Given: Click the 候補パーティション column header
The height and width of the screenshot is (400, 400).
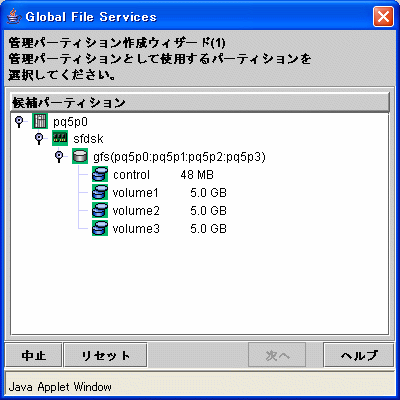Looking at the screenshot, I should coord(200,102).
